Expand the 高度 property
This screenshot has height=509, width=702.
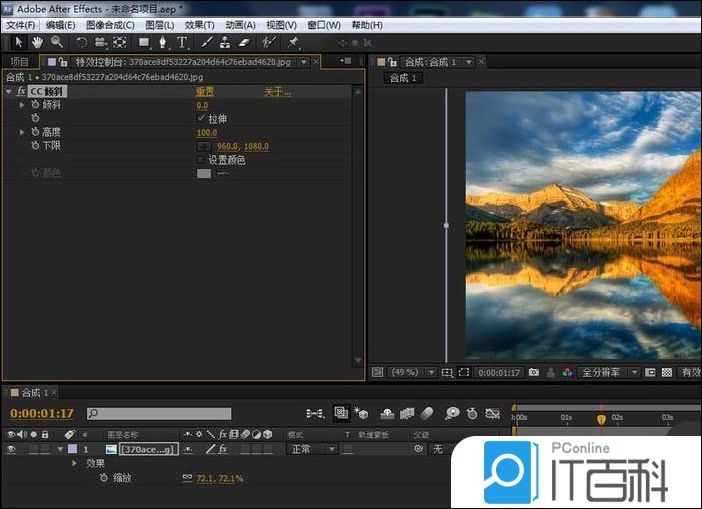(x=22, y=132)
